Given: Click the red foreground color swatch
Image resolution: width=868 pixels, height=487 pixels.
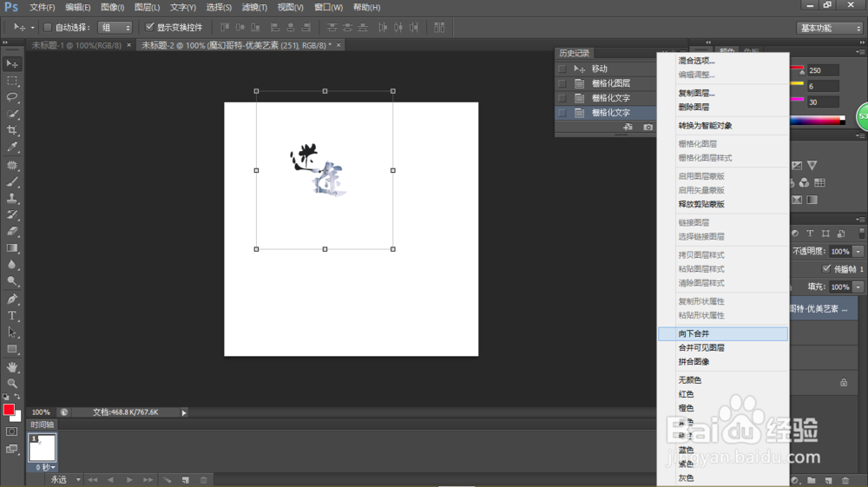Looking at the screenshot, I should pyautogui.click(x=9, y=410).
